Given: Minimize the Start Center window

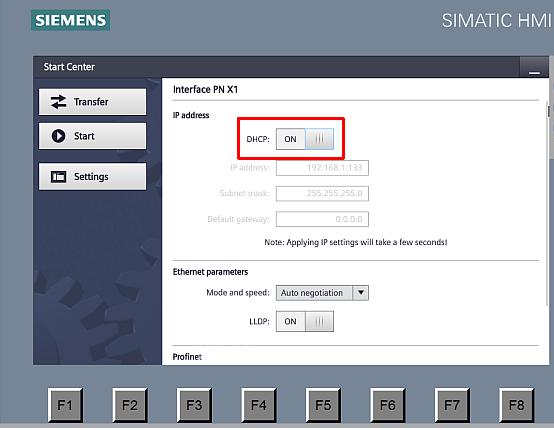Looking at the screenshot, I should click(534, 68).
